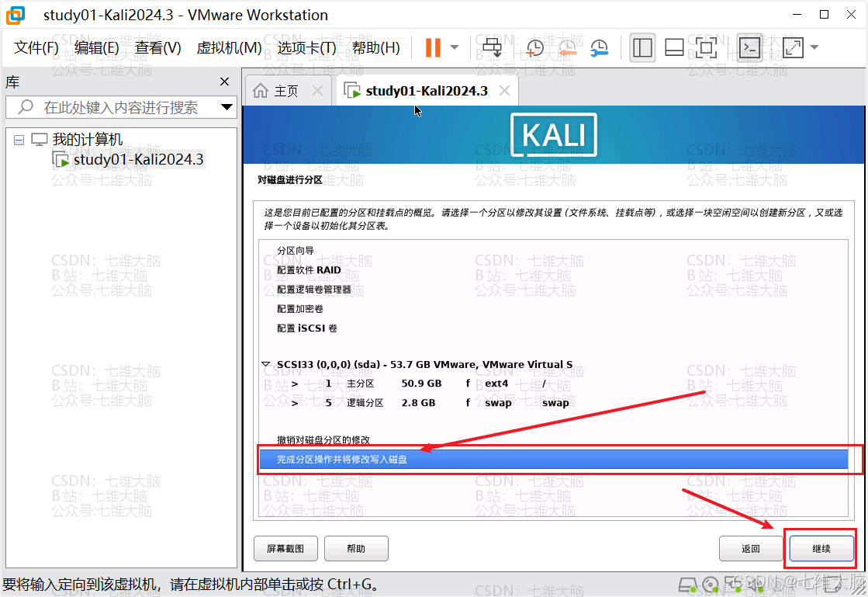Open the stretch display dropdown arrow
This screenshot has width=868, height=597.
(x=814, y=47)
